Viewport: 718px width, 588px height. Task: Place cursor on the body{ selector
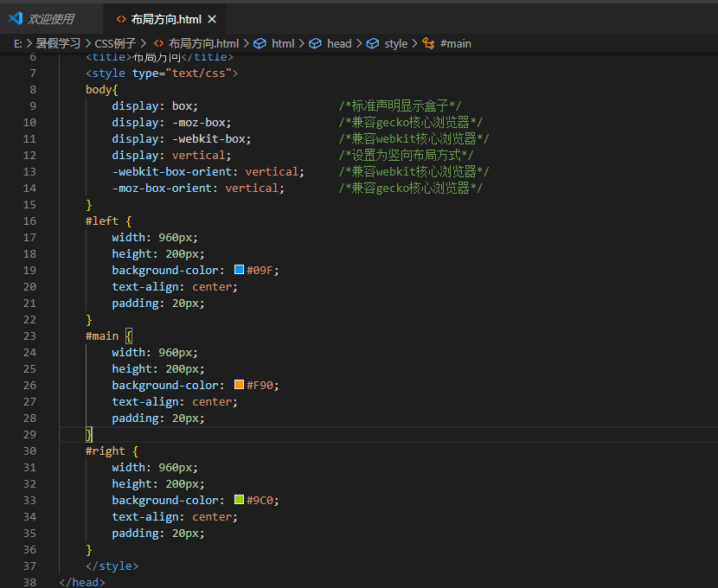click(x=102, y=90)
